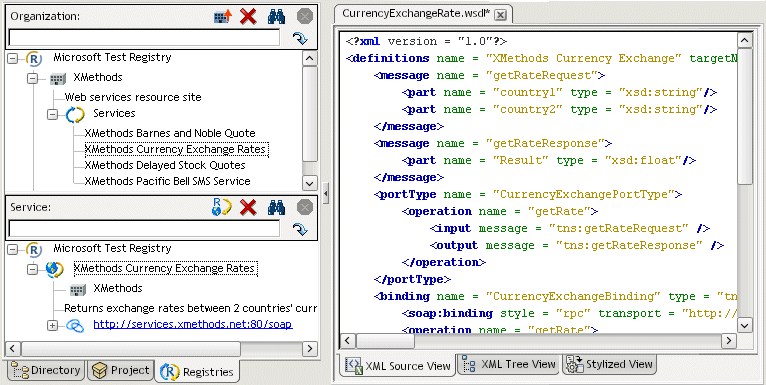Select XMethods Barnes and Noble Quote

tap(170, 133)
